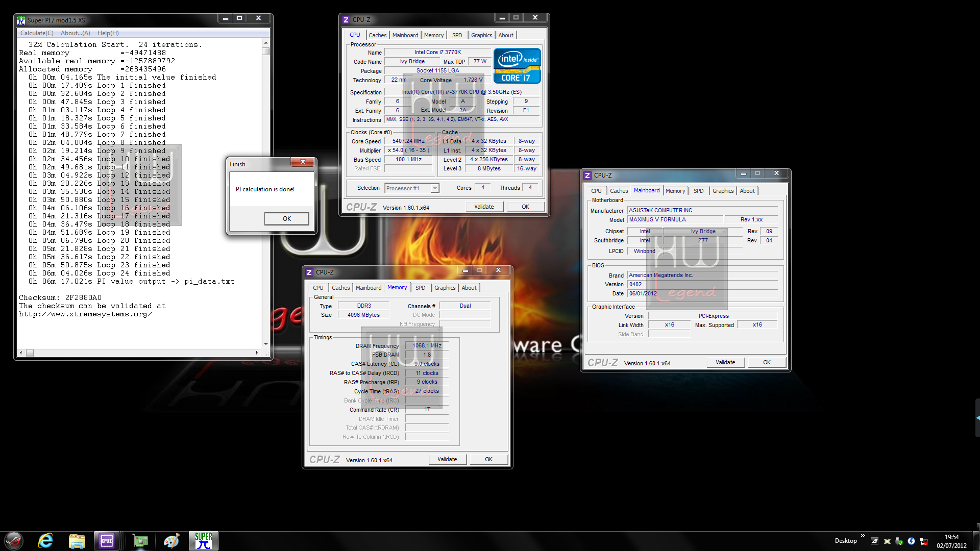
Task: Click the Core Voltage value '1.728 V'
Action: (x=473, y=80)
